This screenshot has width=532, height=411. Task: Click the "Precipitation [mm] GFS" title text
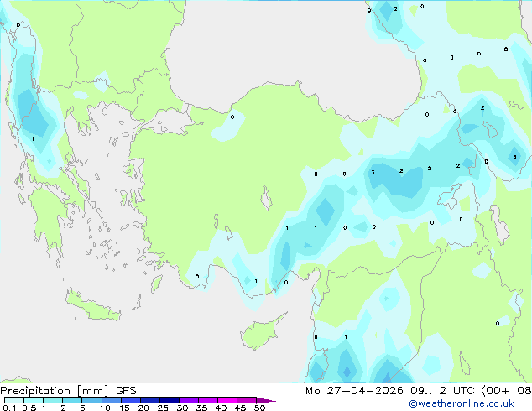tap(68, 391)
